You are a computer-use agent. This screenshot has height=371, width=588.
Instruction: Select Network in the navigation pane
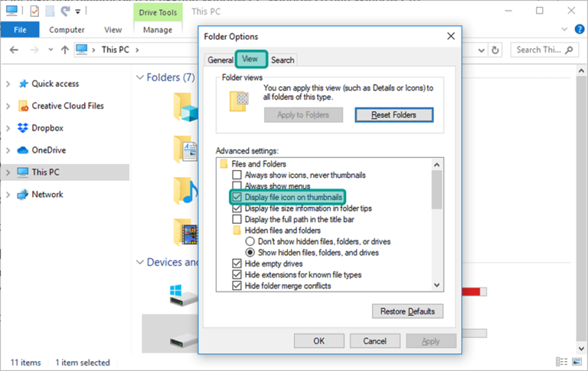[47, 195]
